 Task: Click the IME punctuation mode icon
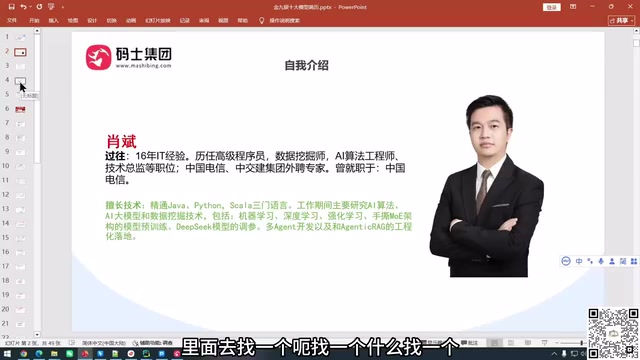[590, 261]
